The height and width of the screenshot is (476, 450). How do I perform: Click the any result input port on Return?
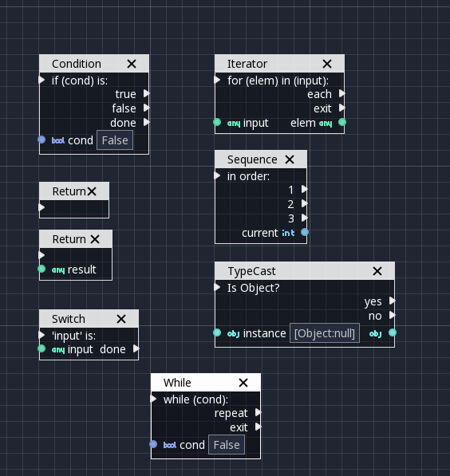coord(41,269)
